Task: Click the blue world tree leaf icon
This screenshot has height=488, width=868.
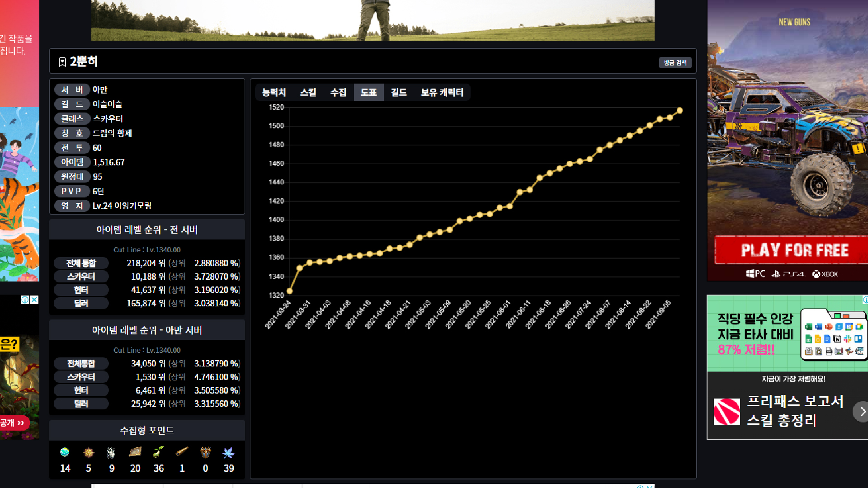Action: pyautogui.click(x=229, y=452)
